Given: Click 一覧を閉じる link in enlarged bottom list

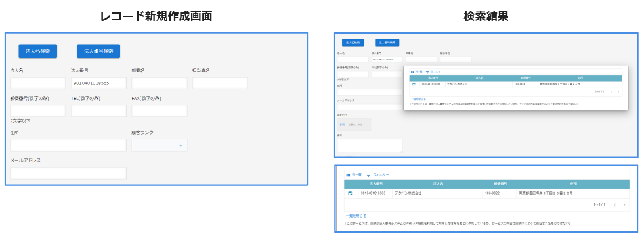Looking at the screenshot, I should 356,216.
